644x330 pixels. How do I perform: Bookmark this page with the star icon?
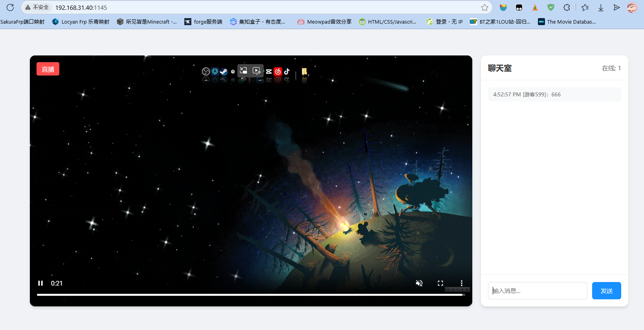[x=484, y=7]
